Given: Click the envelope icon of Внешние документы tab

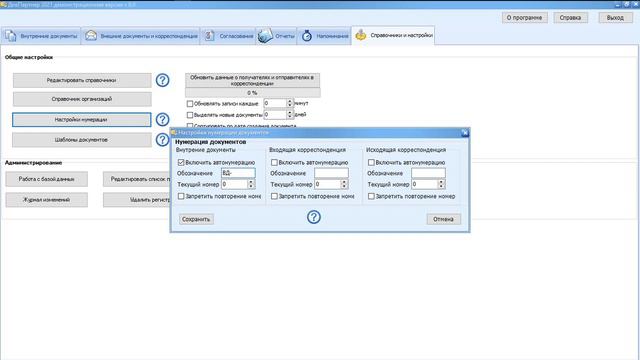Looking at the screenshot, I should pos(91,36).
